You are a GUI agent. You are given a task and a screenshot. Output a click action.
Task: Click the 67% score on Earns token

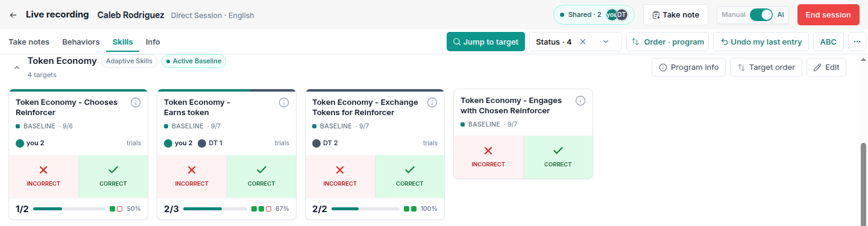click(x=282, y=209)
